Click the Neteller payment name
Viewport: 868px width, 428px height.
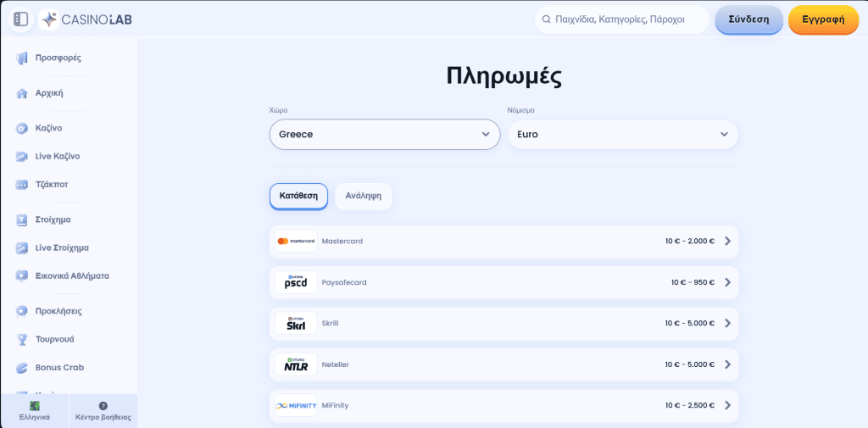tap(336, 364)
